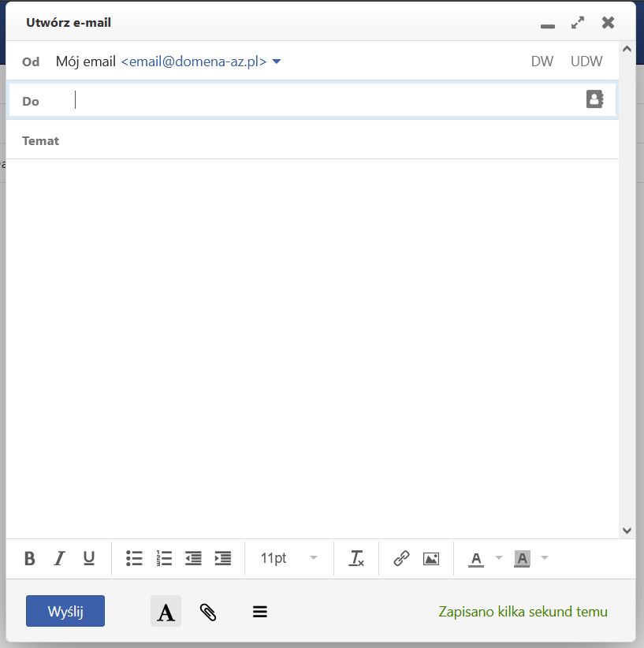Expand the sender address dropdown

coord(277,62)
